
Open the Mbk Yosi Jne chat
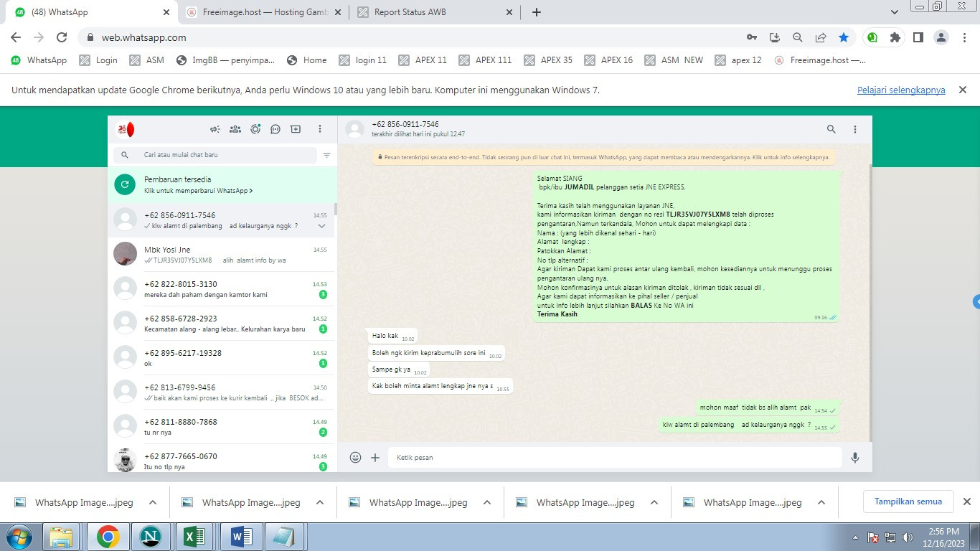tap(222, 254)
